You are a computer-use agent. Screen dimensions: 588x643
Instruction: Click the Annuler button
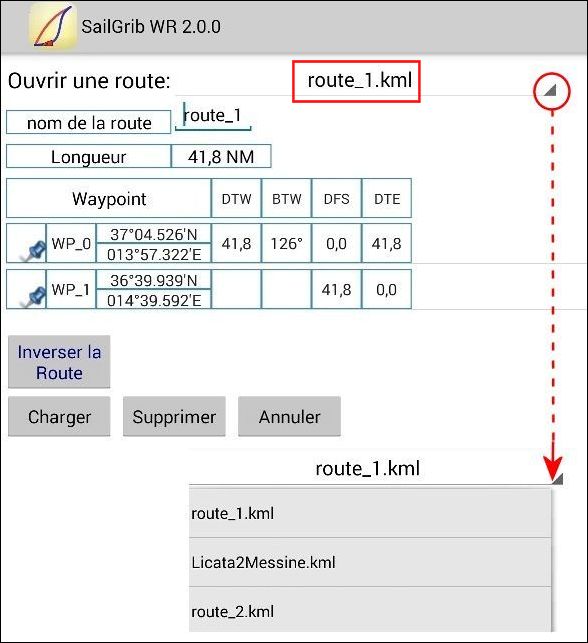(289, 416)
